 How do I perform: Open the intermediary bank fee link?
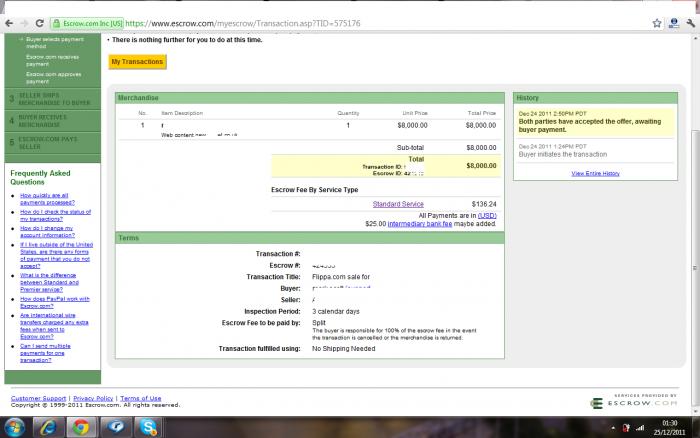[420, 224]
